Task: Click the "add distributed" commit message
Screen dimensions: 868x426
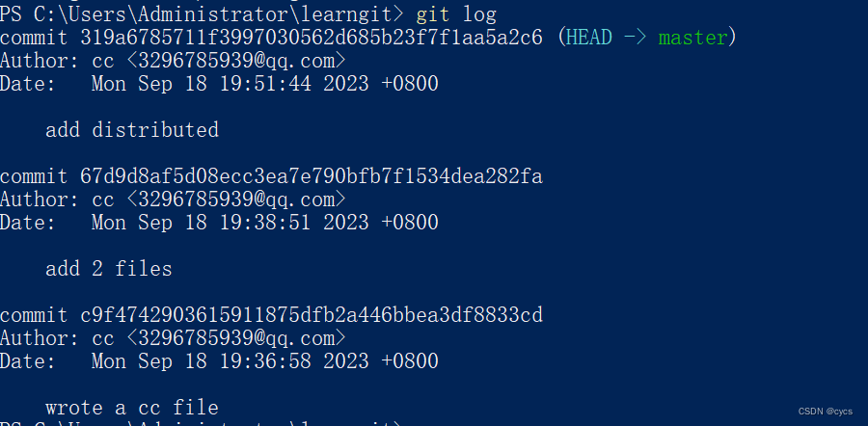Action: coord(132,130)
